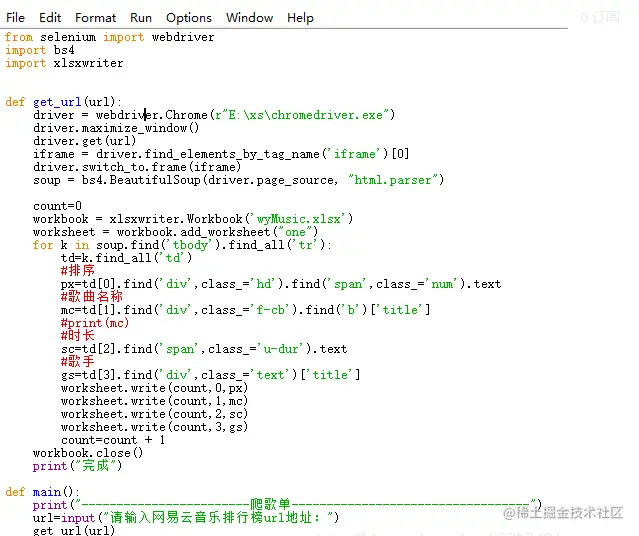Click the add_worksheet("one") line

175,232
